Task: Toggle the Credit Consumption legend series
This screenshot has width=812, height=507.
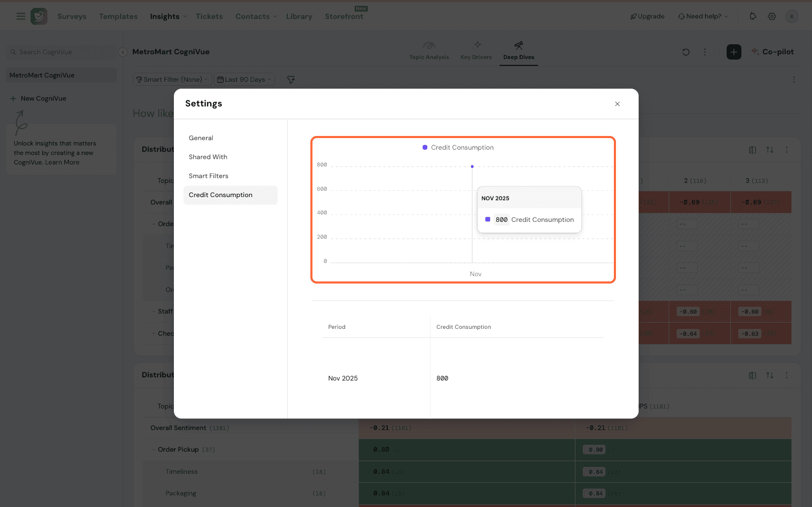Action: (458, 148)
